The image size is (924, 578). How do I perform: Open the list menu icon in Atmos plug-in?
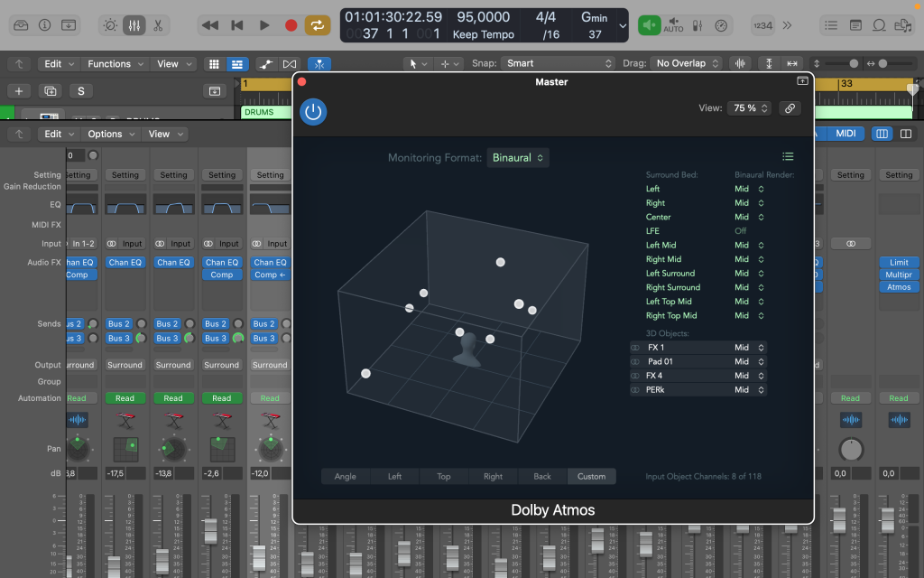788,157
